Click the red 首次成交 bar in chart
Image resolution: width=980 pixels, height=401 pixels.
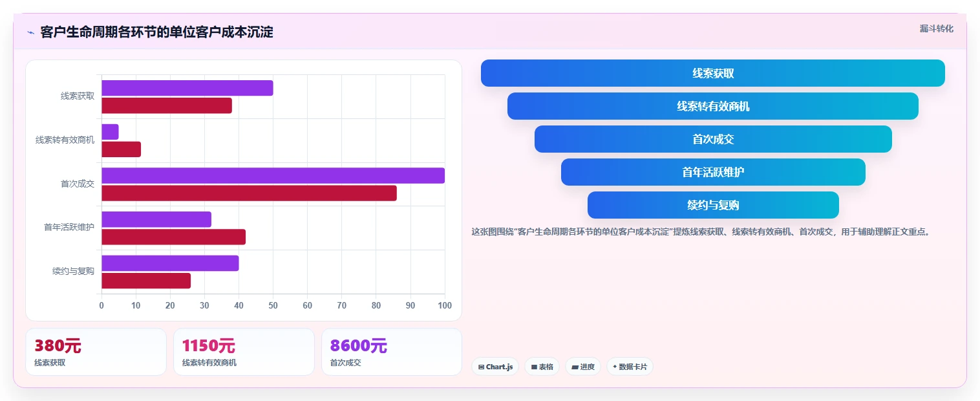tap(249, 193)
